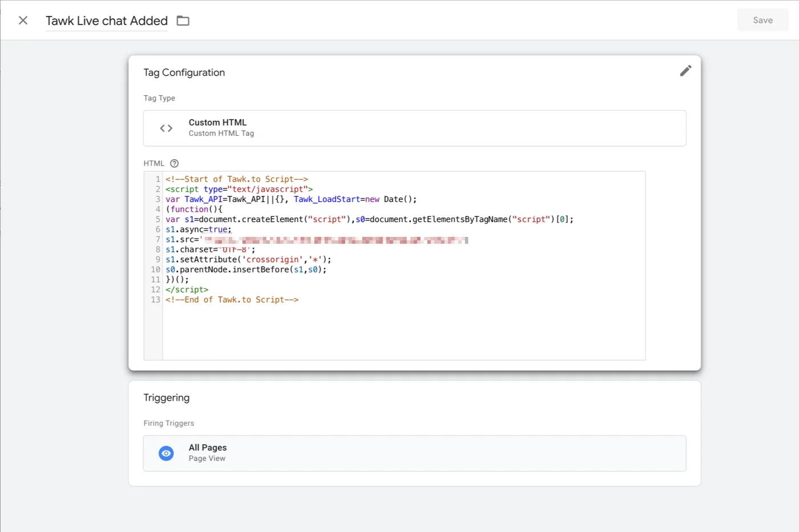
Task: Click the "Tag Configuration" heading
Action: point(184,72)
